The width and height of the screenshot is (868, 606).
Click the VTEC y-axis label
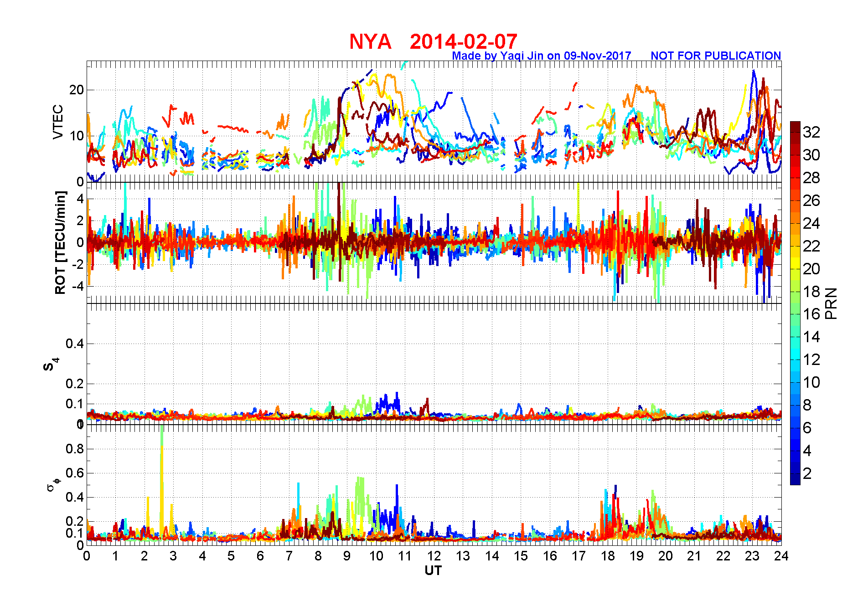click(x=58, y=122)
